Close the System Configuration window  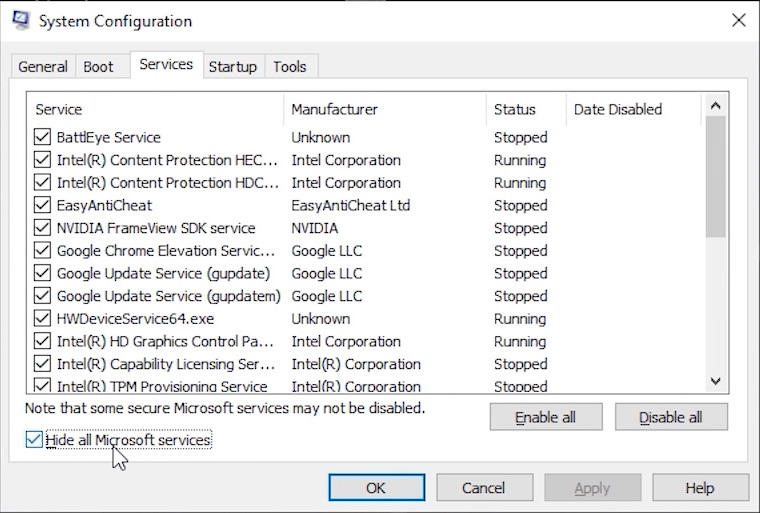click(738, 20)
